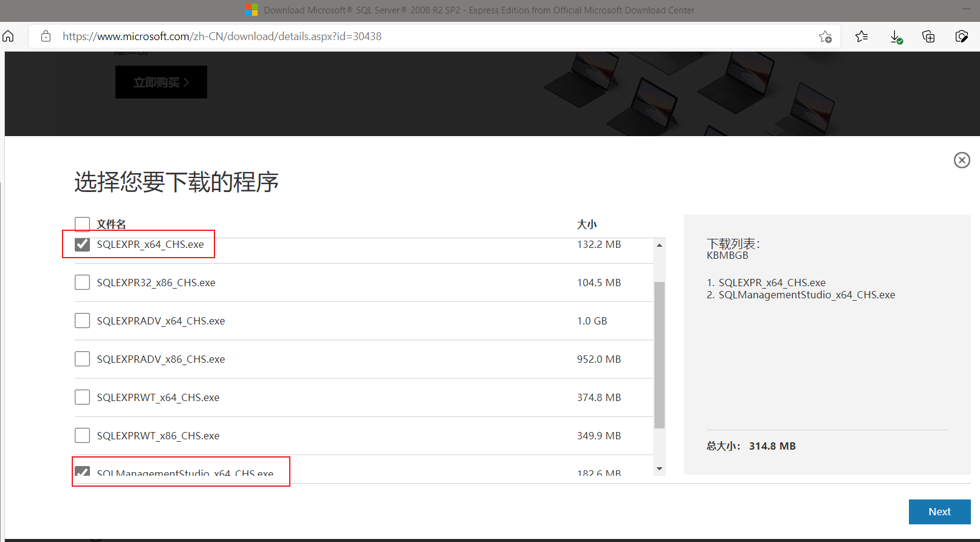Image resolution: width=980 pixels, height=542 pixels.
Task: Click the Next button
Action: pyautogui.click(x=939, y=512)
